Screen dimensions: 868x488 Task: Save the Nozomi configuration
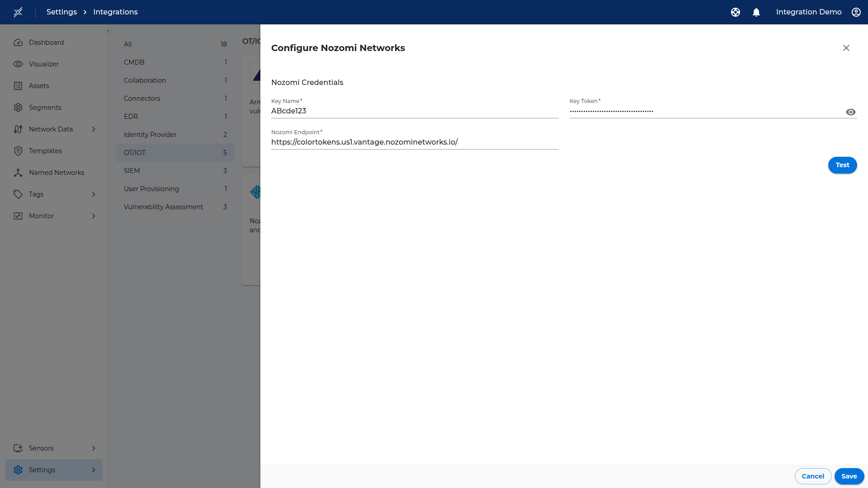pos(849,476)
